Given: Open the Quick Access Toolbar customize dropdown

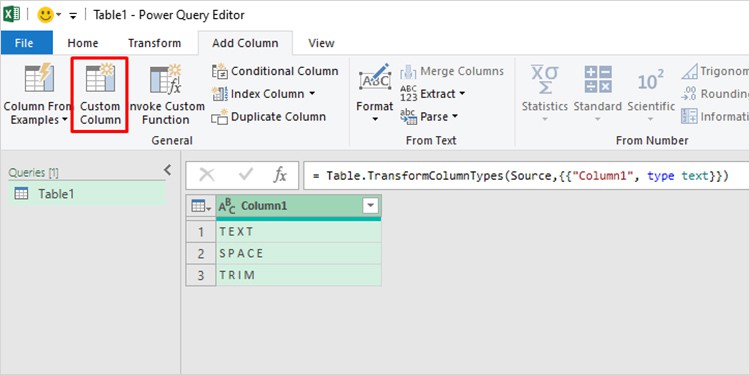Looking at the screenshot, I should coord(73,16).
